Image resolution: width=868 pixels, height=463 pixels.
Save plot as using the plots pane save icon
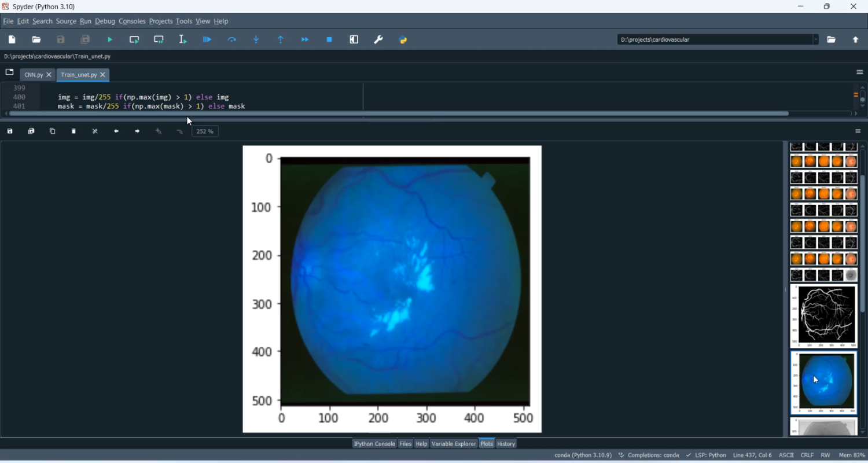[10, 132]
